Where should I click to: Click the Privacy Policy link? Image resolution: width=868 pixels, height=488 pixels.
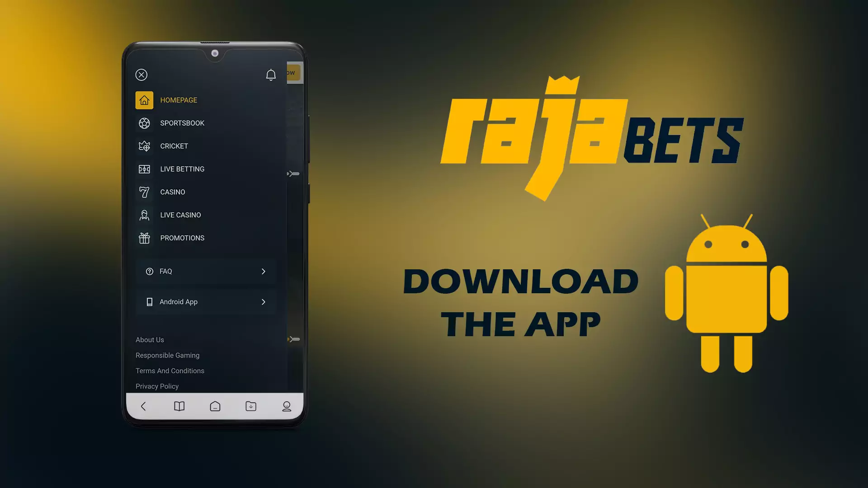click(x=157, y=386)
